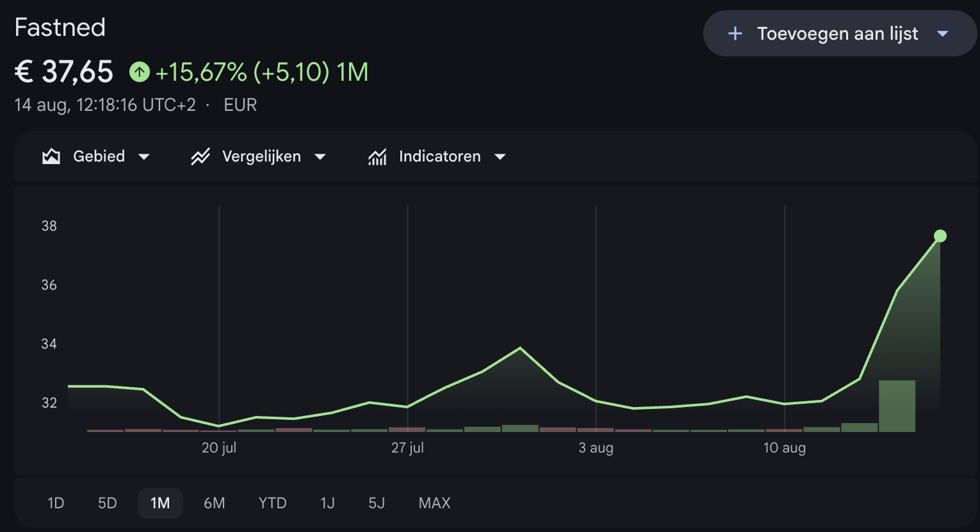Select the 1M time range tab
Image resolution: width=980 pixels, height=532 pixels.
coord(160,503)
